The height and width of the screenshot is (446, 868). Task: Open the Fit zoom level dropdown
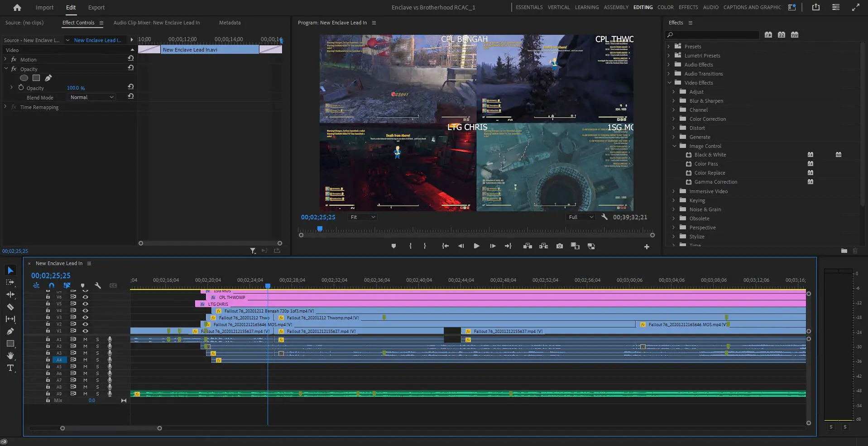click(363, 217)
